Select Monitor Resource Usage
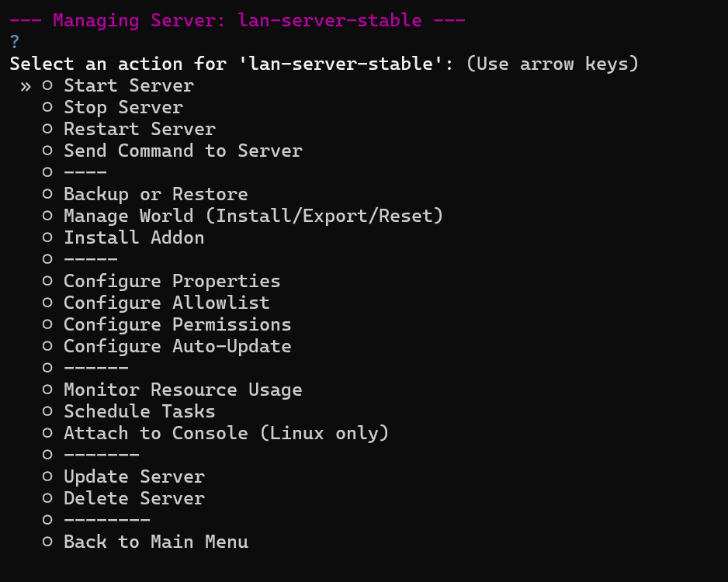The height and width of the screenshot is (582, 728). click(182, 390)
